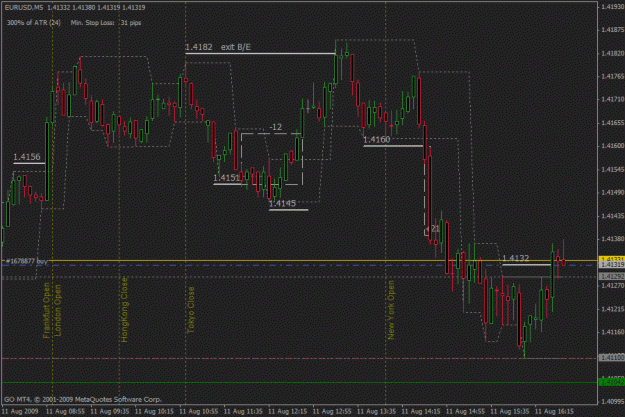The width and height of the screenshot is (625, 417).
Task: Click the gray 1.41319 current price tag
Action: [611, 264]
